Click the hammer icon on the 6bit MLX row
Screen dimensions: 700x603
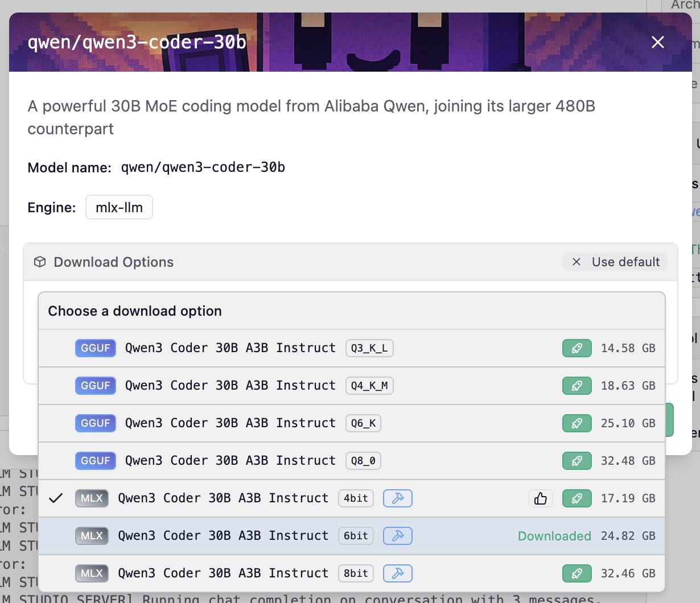[x=397, y=535]
